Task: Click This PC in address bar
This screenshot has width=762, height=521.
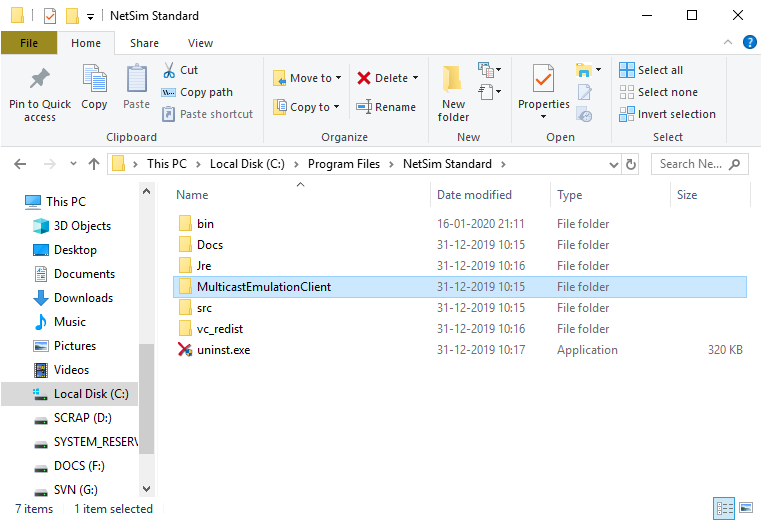Action: (x=167, y=164)
